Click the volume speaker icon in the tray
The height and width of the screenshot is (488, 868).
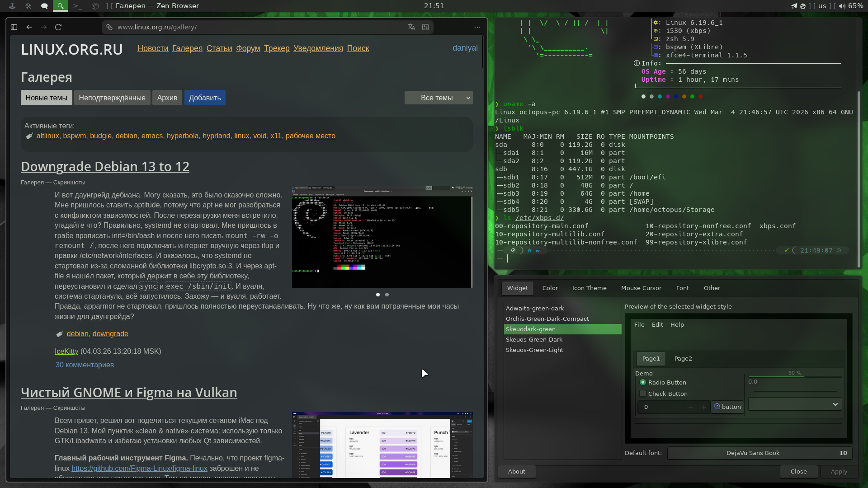pyautogui.click(x=842, y=6)
